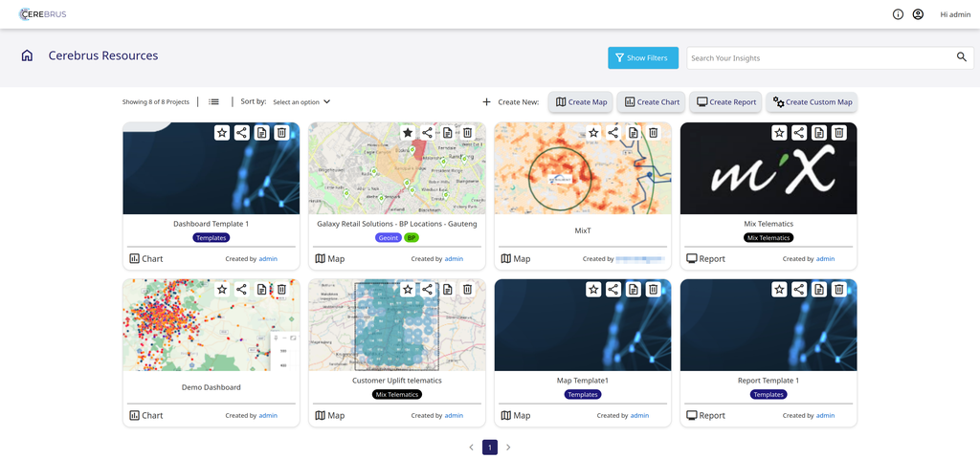Image resolution: width=980 pixels, height=459 pixels.
Task: Open document icon on Demo Dashboard
Action: tap(262, 289)
